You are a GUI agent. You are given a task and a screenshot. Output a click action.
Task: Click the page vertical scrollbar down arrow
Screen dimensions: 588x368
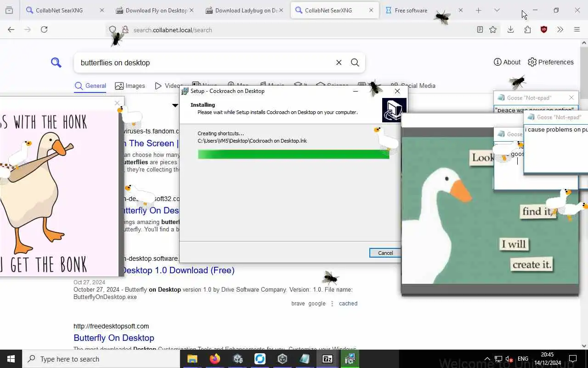(584, 345)
